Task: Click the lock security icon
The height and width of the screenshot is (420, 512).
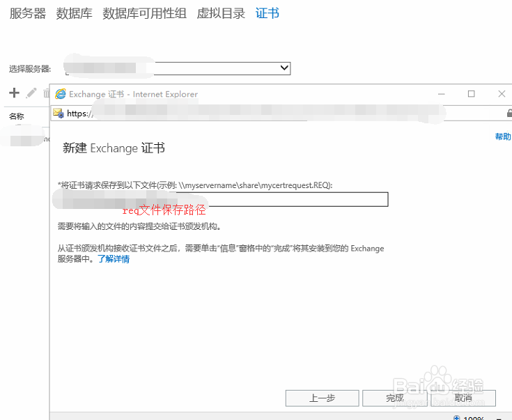Action: pos(509,114)
